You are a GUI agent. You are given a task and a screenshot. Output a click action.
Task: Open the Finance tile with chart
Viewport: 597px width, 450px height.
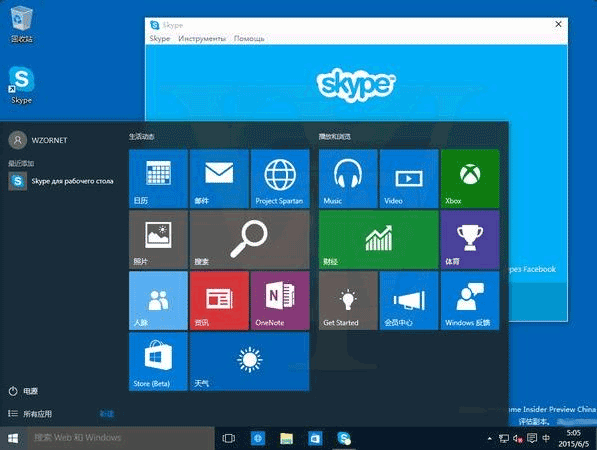coord(379,240)
